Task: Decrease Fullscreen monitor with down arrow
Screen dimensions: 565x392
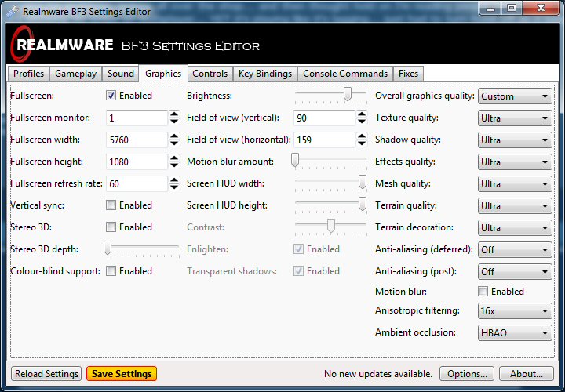Action: [x=174, y=122]
